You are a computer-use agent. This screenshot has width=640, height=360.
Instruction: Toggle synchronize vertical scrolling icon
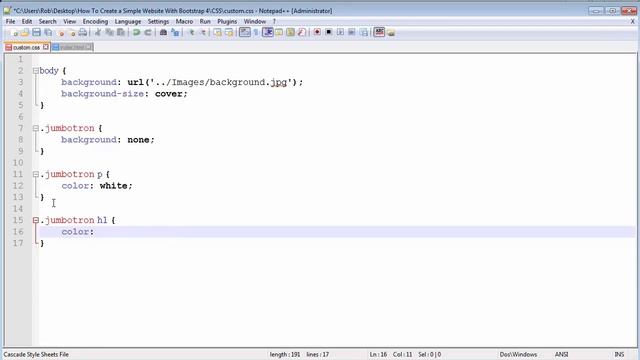click(x=218, y=32)
